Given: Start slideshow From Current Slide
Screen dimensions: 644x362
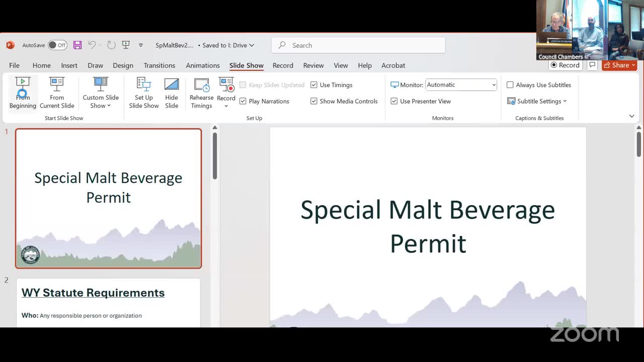Looking at the screenshot, I should (57, 93).
